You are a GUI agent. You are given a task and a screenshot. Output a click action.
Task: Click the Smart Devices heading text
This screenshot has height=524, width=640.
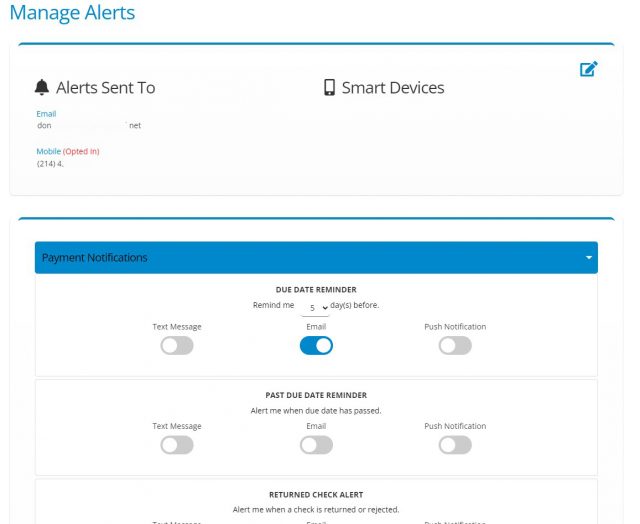pos(393,88)
